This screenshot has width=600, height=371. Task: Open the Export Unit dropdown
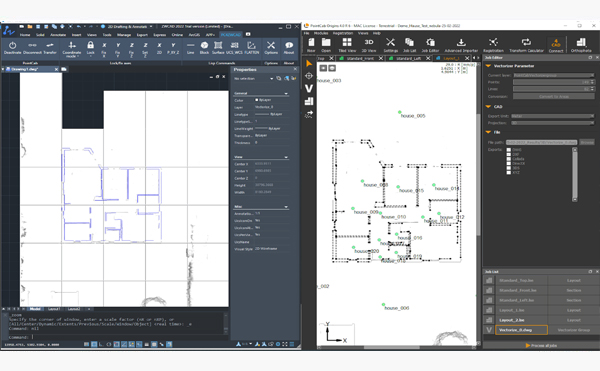[x=553, y=116]
